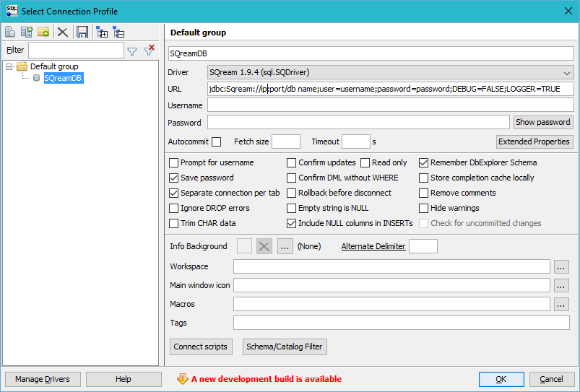
Task: Open Connect scripts dialog
Action: pyautogui.click(x=201, y=347)
